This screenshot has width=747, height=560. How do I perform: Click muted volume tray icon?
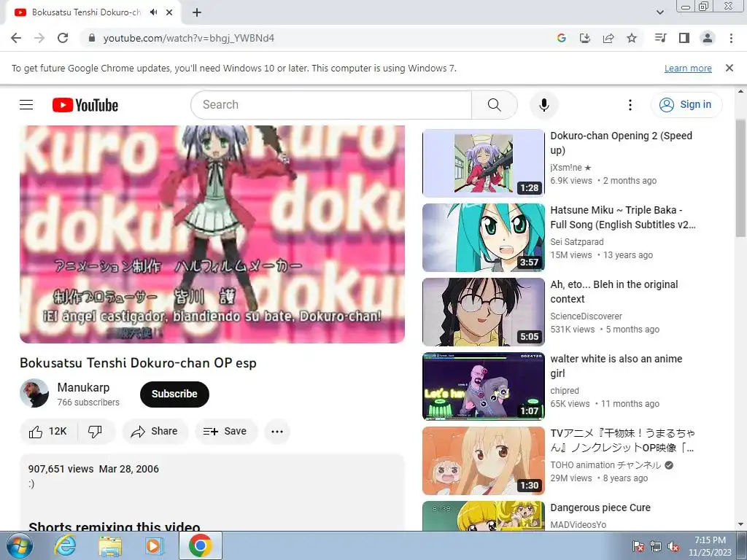[673, 547]
